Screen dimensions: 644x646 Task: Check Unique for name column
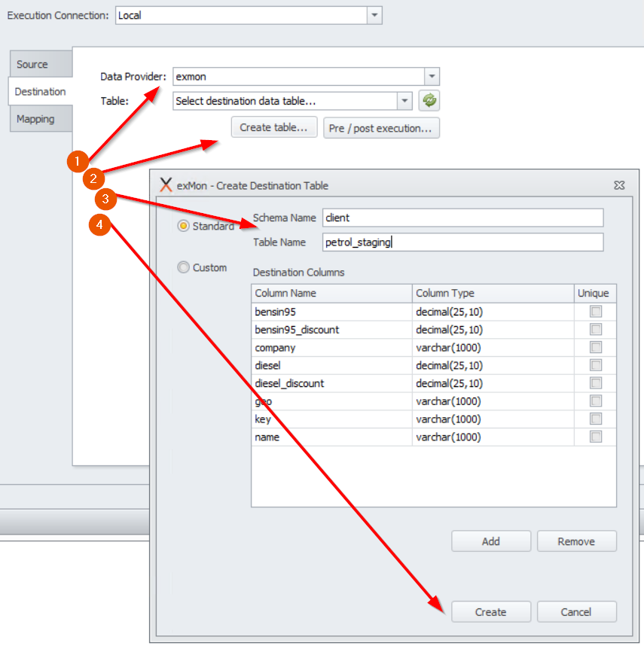click(595, 437)
